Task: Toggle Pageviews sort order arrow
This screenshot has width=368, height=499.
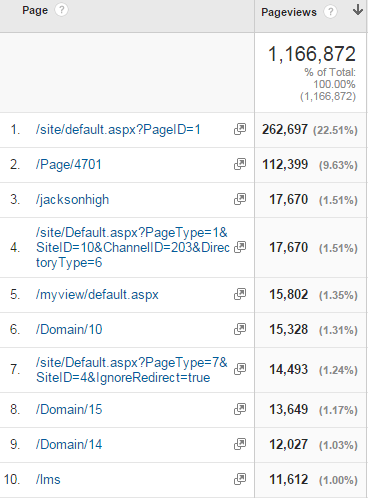Action: [358, 10]
